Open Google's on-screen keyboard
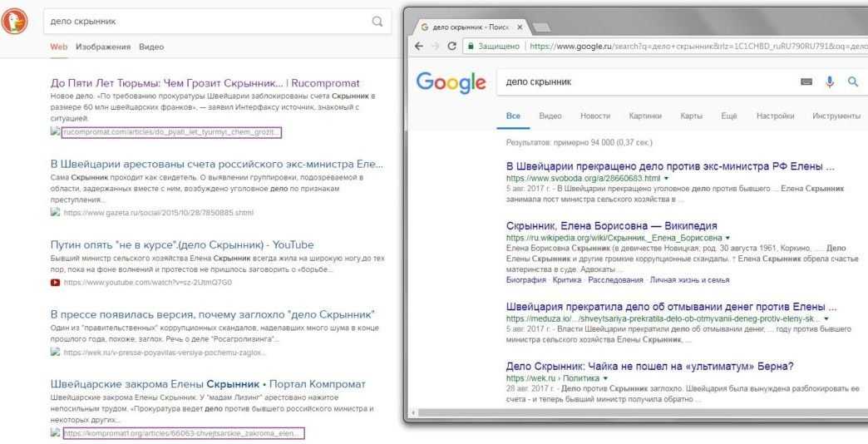Screen dimensions: 868x444 pyautogui.click(x=806, y=81)
